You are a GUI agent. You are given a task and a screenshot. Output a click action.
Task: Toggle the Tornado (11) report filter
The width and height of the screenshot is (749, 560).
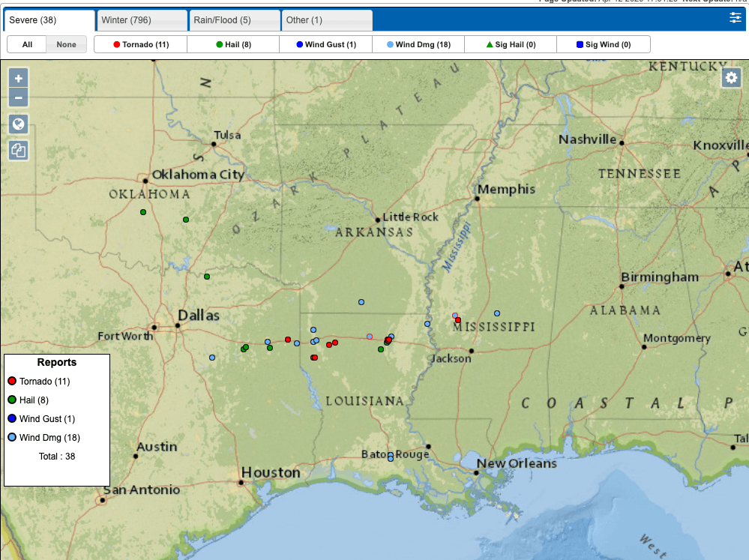[140, 44]
